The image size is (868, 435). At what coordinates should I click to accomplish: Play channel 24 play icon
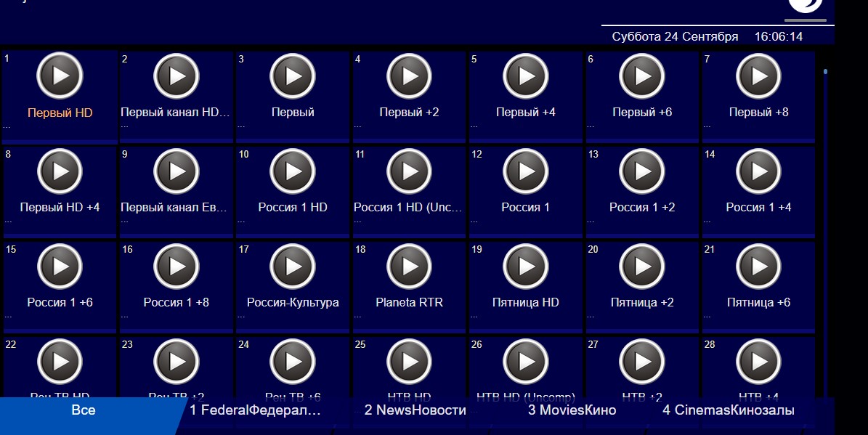(x=293, y=362)
